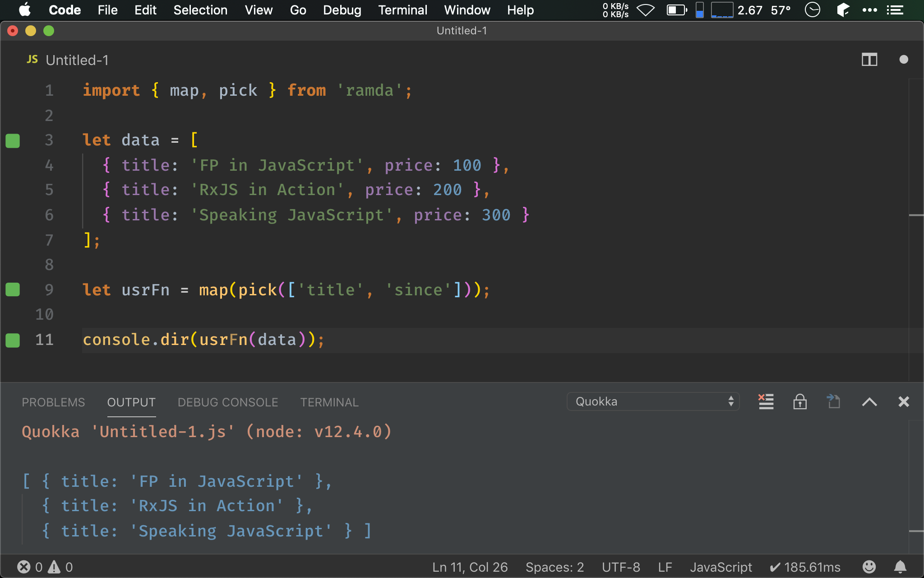Screen dimensions: 924x578
Task: Click the word 'ramda' on line 1
Action: pyautogui.click(x=370, y=91)
